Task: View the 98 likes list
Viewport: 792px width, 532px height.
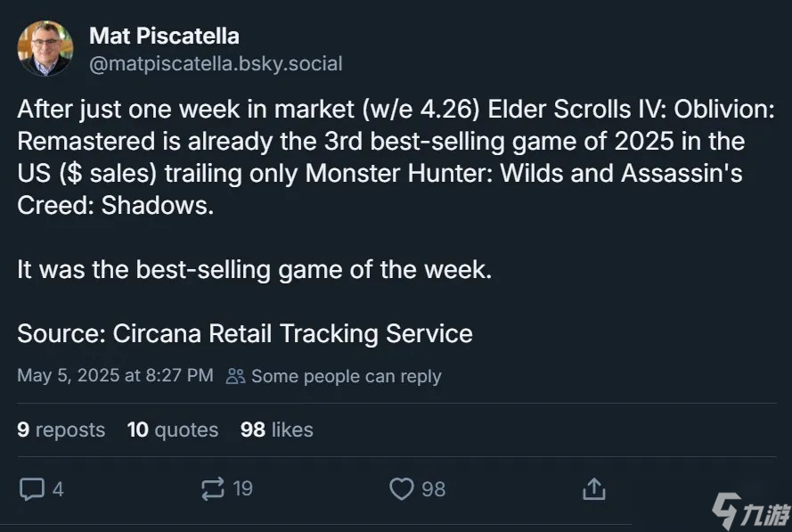Action: coord(277,430)
